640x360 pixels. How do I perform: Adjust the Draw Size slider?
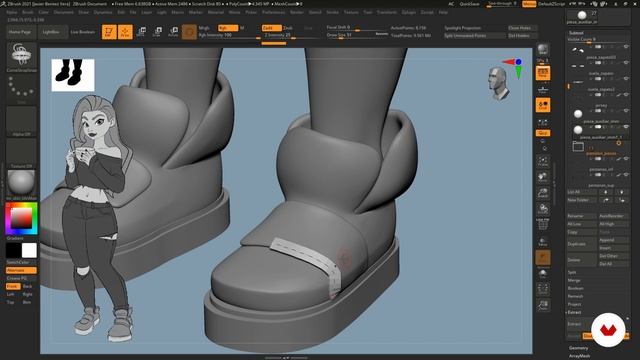[x=358, y=36]
